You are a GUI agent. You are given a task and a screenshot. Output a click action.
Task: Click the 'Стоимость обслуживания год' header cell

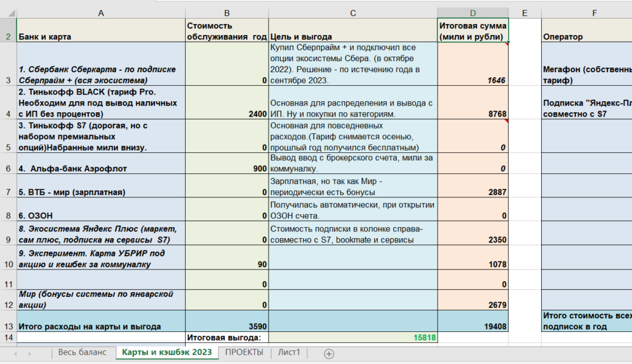coord(227,30)
